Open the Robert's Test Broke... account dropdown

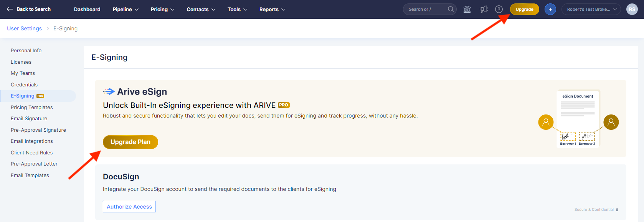pos(591,9)
